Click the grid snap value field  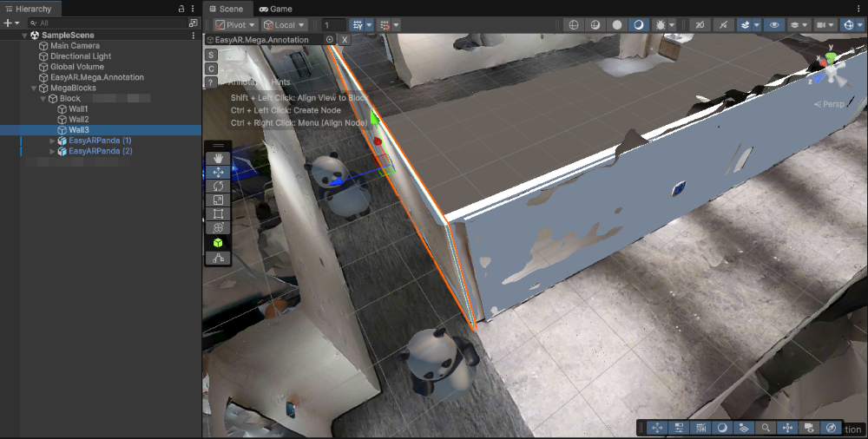[x=334, y=25]
